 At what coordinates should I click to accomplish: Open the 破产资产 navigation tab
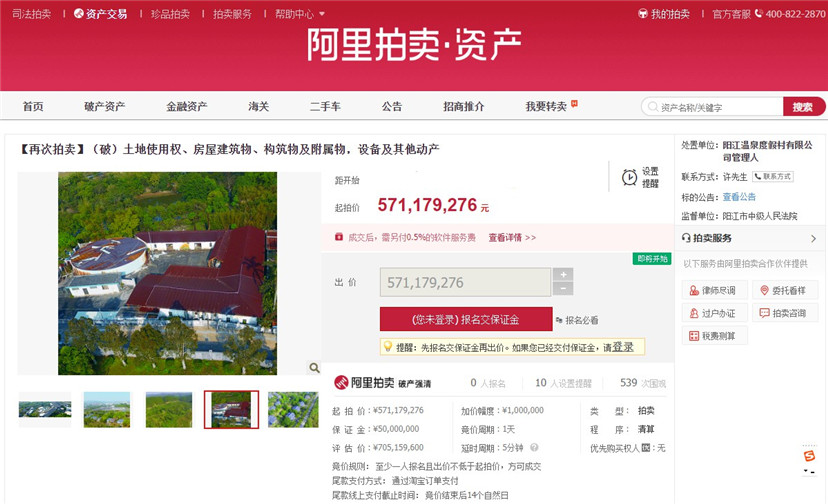pyautogui.click(x=105, y=107)
